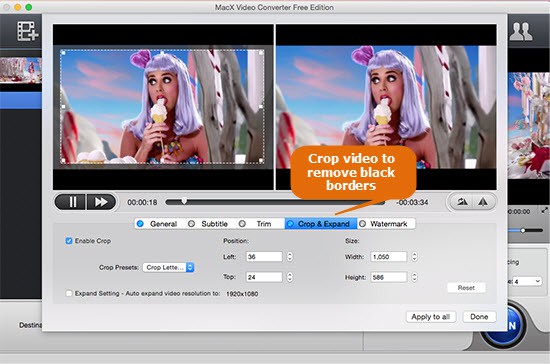
Task: Click the Apply to all button
Action: point(431,317)
